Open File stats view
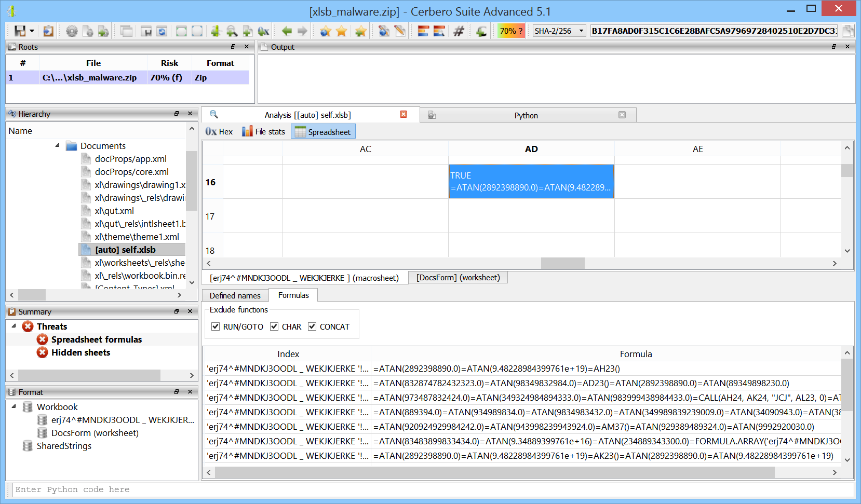 [264, 132]
